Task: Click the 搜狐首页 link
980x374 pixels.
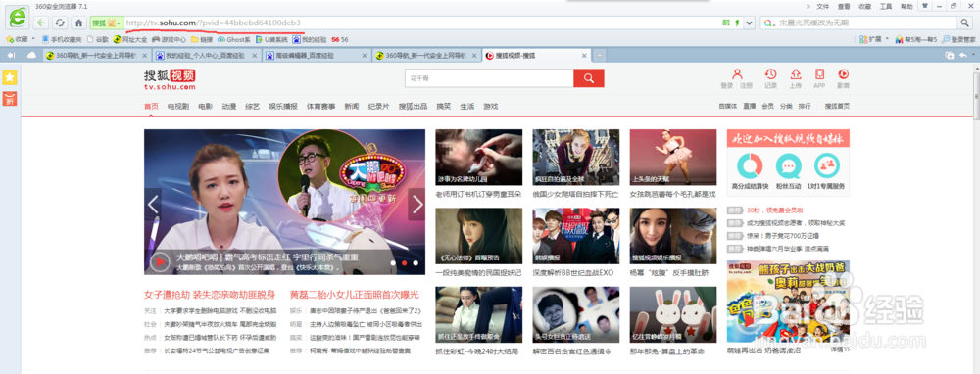Action: click(x=838, y=106)
